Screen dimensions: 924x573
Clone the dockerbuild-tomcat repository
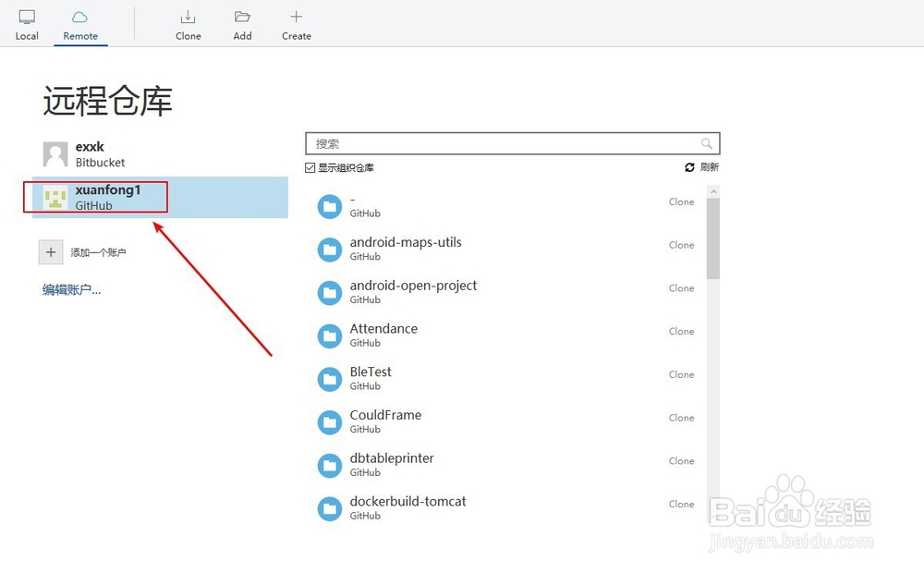(x=681, y=504)
